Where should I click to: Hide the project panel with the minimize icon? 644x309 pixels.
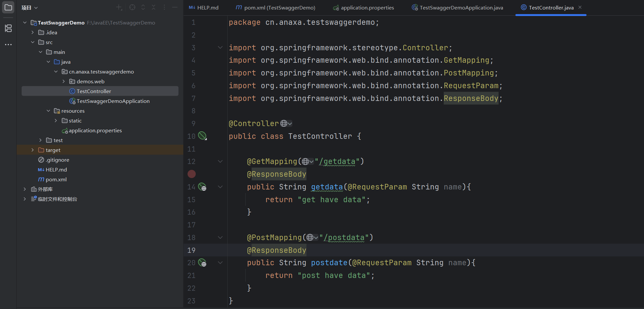(175, 7)
